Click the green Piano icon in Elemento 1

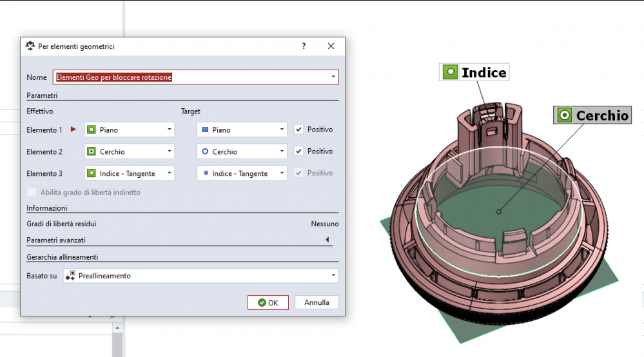click(92, 130)
